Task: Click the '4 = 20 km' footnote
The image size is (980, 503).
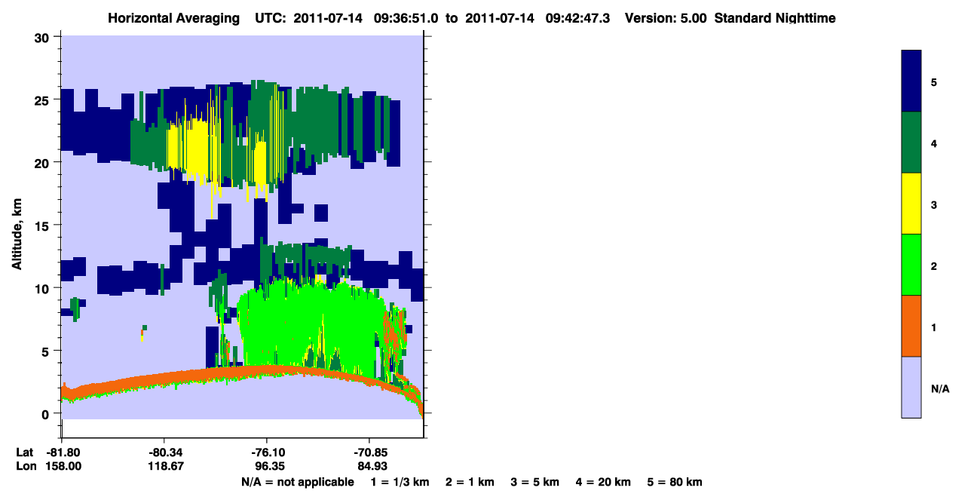Action: 602,482
